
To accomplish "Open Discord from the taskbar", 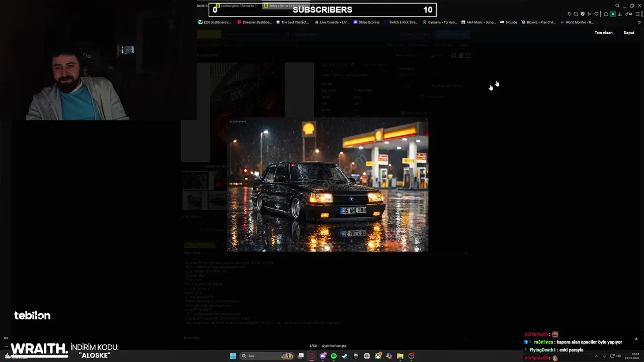I will coord(323,356).
